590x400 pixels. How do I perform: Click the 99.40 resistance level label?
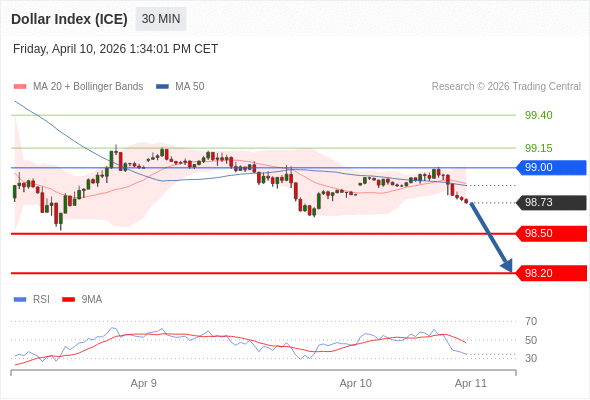[538, 115]
